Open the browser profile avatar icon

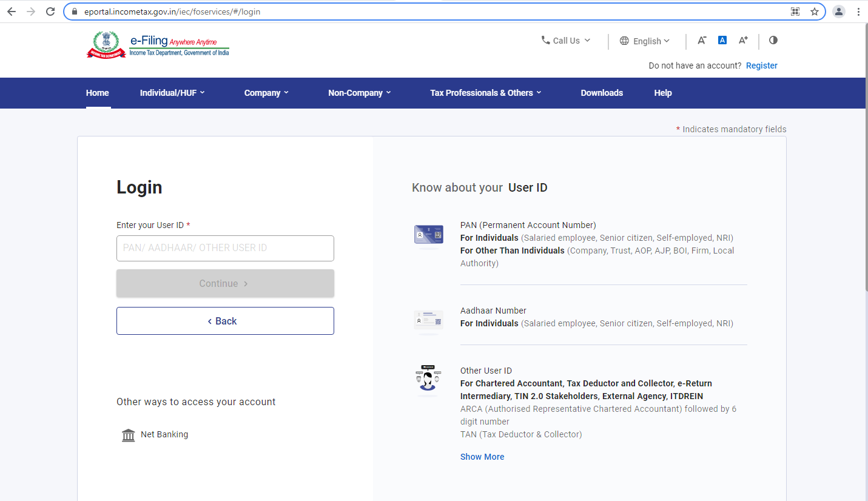838,12
